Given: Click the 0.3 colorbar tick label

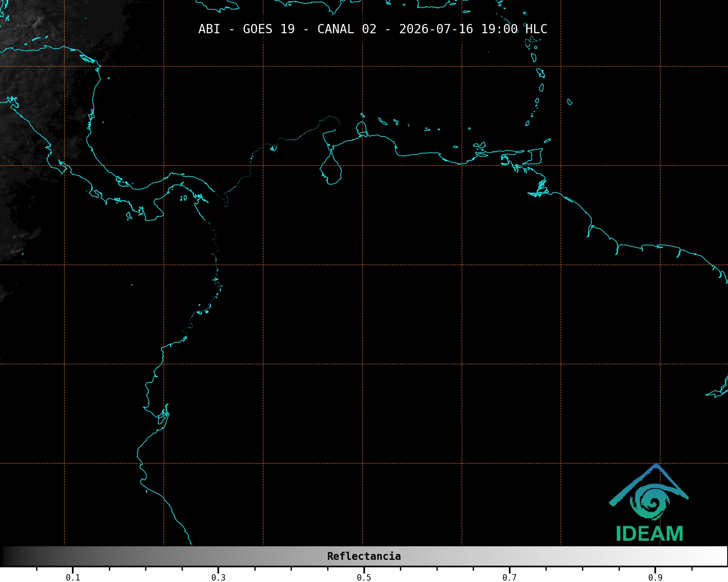Looking at the screenshot, I should click(218, 578).
